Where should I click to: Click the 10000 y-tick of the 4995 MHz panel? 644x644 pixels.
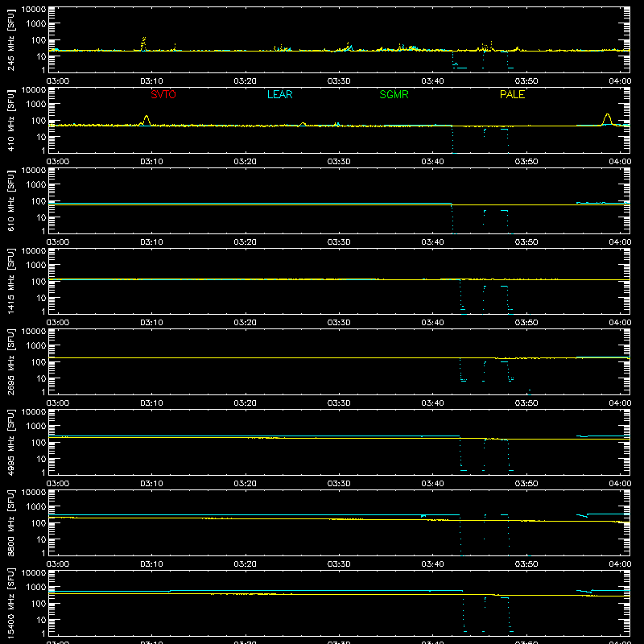click(x=34, y=412)
